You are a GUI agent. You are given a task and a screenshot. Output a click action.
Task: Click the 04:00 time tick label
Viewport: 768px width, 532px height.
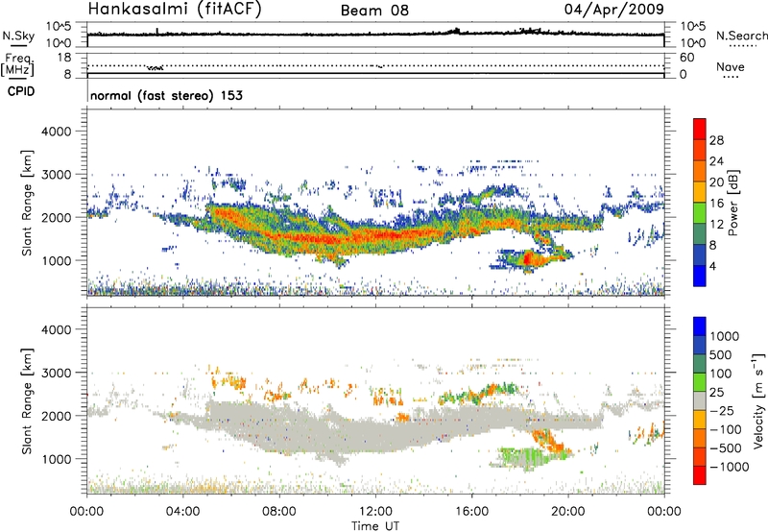pos(183,512)
